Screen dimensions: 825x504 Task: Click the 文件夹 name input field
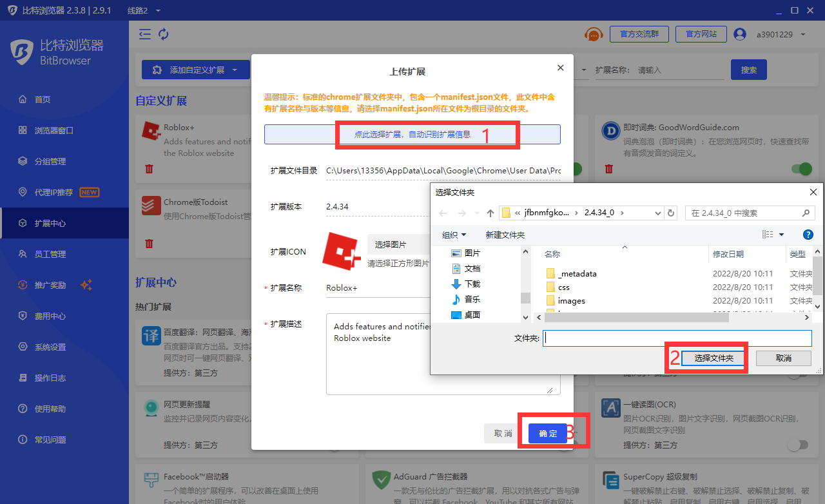pyautogui.click(x=677, y=338)
